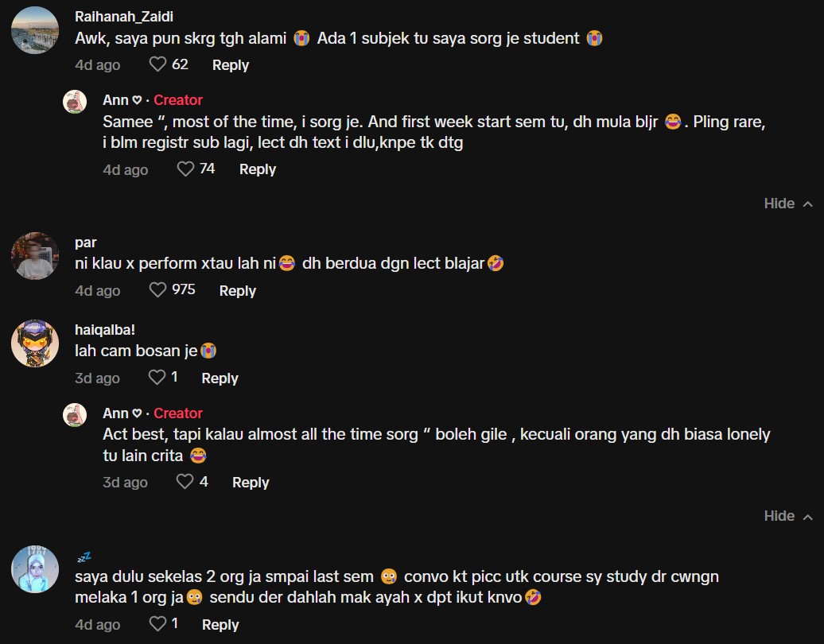Tap heart on Ann's 74-like reply
824x644 pixels.
[x=185, y=169]
